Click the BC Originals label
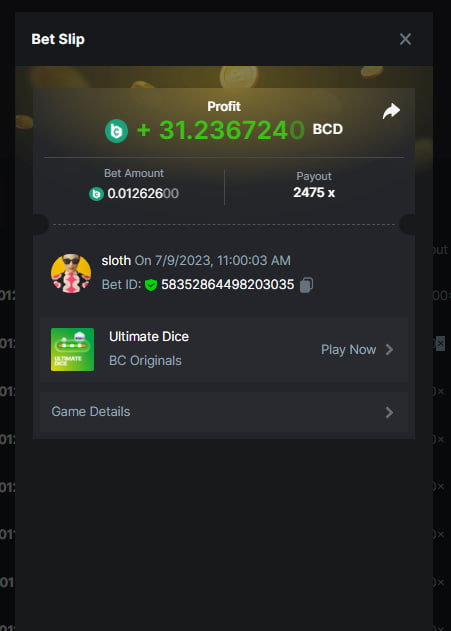Screen dimensions: 451x631 click(145, 361)
